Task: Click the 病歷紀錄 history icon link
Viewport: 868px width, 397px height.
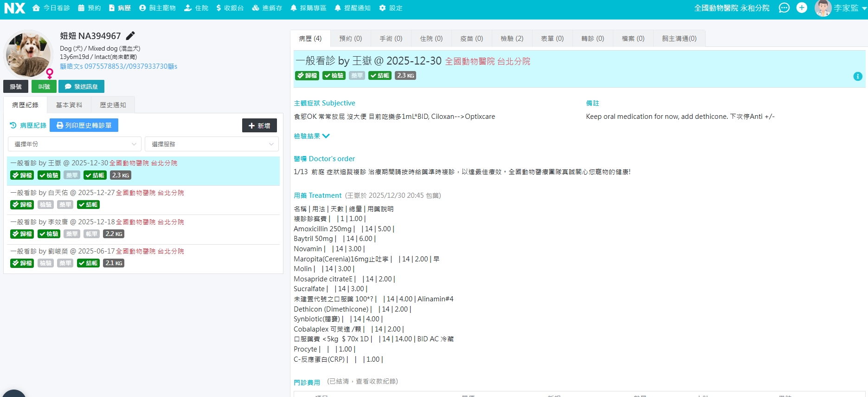Action: click(28, 125)
